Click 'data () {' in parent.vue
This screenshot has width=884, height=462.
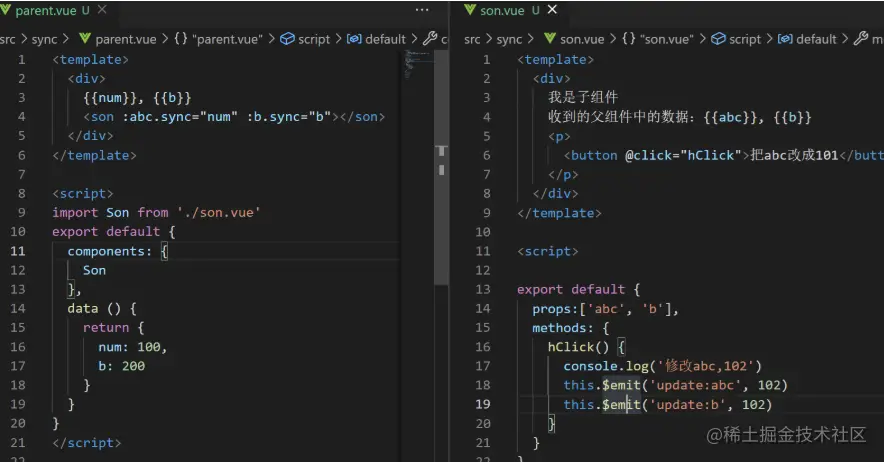pos(102,309)
